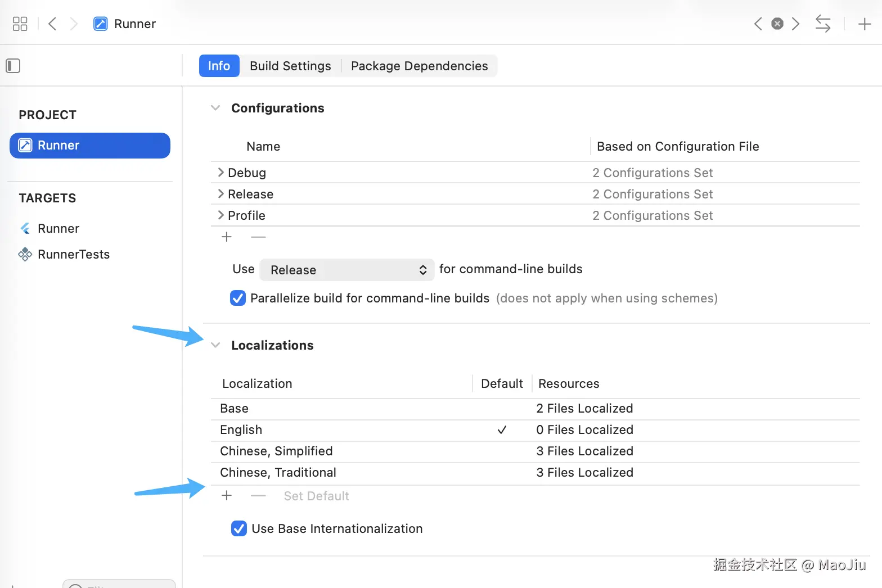Open the Release command-line builds dropdown
This screenshot has height=588, width=882.
346,270
